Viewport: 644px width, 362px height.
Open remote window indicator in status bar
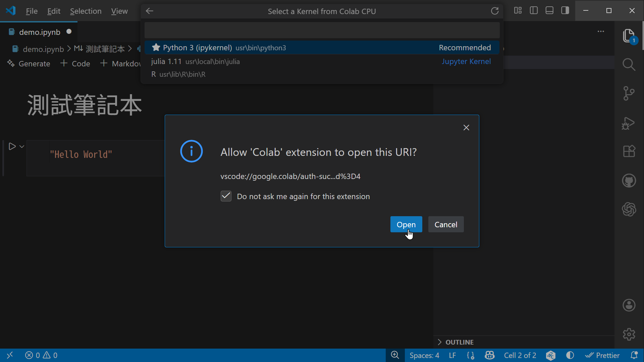pos(10,355)
